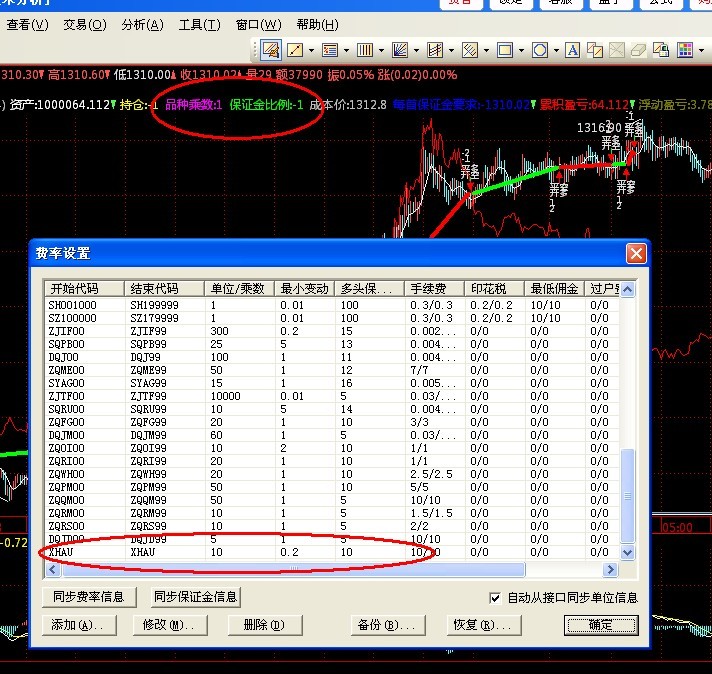Click the fee table scroll-up arrow
712x674 pixels.
[628, 289]
